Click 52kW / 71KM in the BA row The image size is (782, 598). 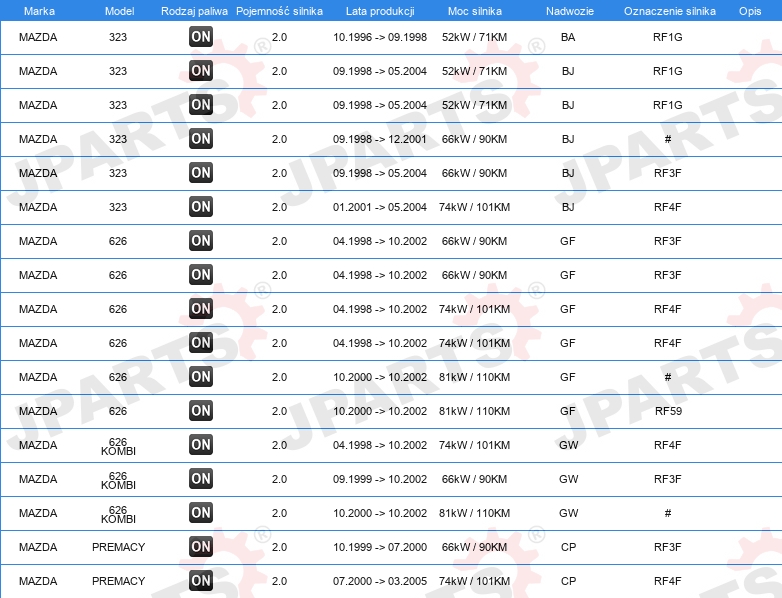point(474,37)
